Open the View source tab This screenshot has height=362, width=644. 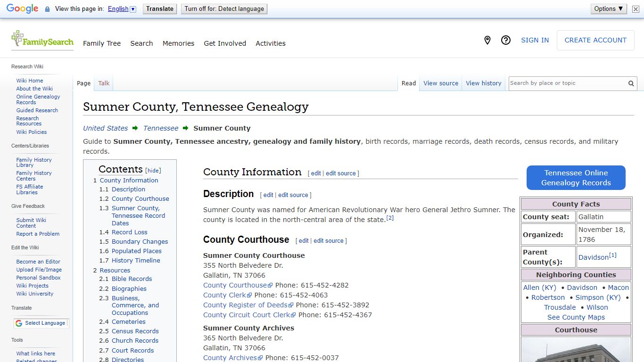(x=441, y=83)
